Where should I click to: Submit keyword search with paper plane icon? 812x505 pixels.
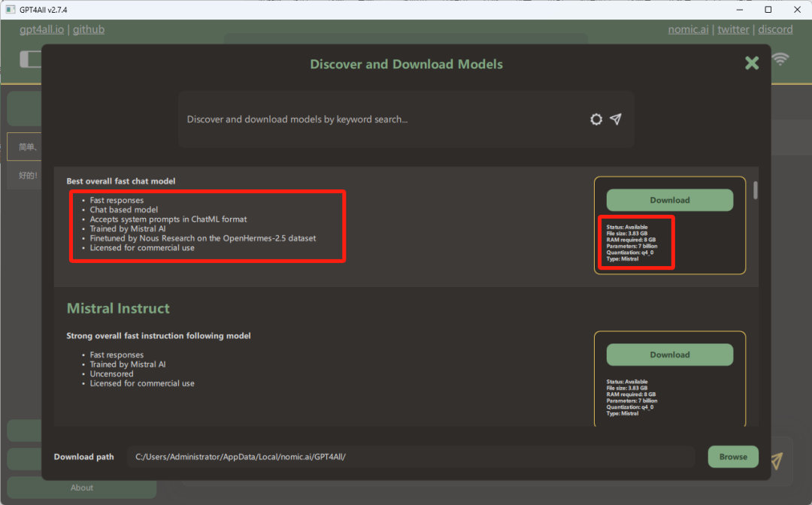coord(616,119)
